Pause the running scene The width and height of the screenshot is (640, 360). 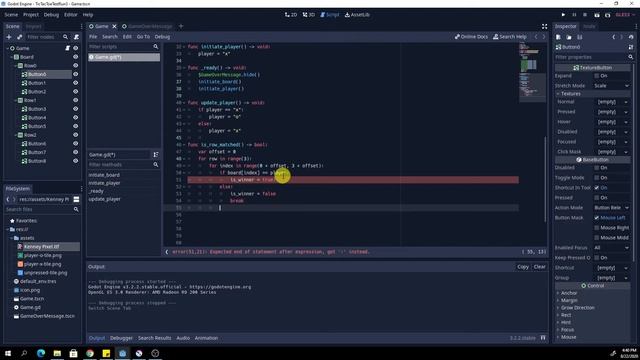tap(574, 15)
